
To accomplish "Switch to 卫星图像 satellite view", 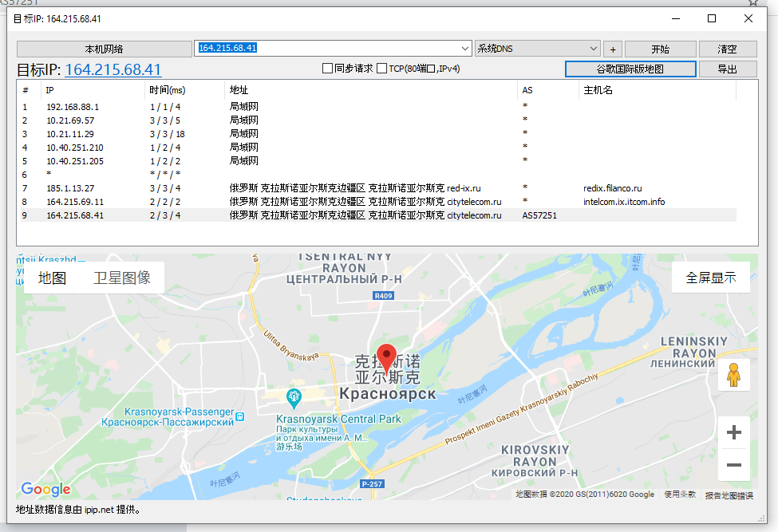I will click(122, 278).
